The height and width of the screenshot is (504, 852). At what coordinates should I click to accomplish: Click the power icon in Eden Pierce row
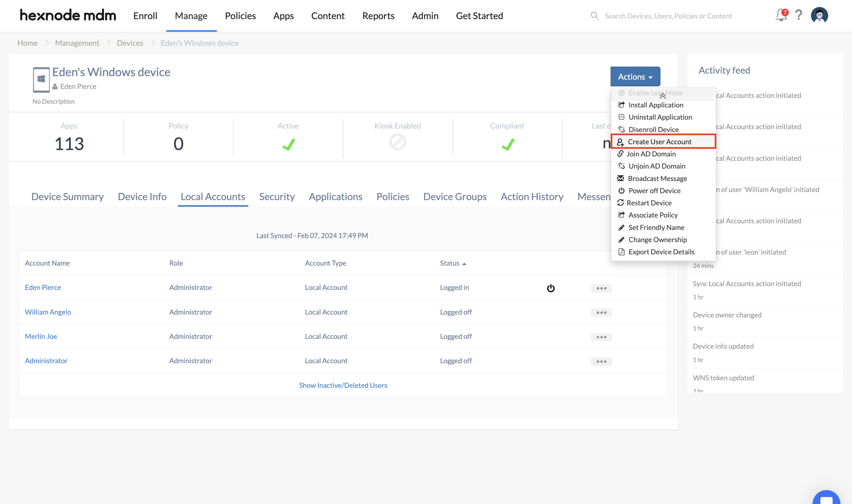pos(551,288)
